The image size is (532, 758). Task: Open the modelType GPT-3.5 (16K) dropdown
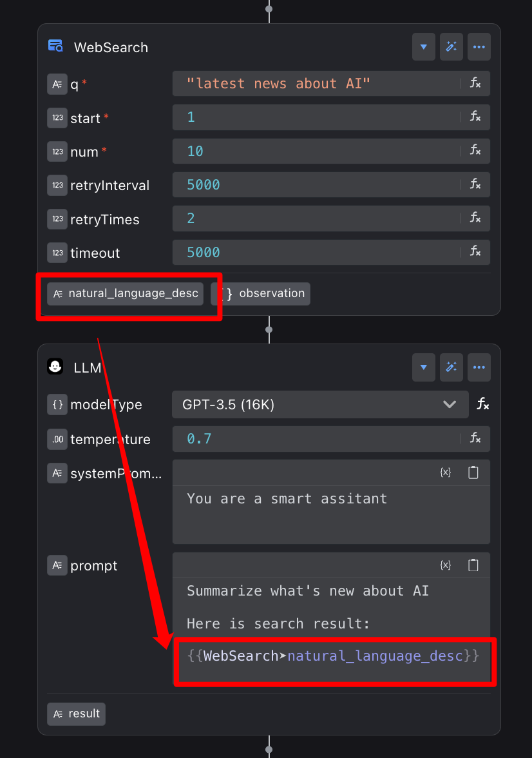click(319, 405)
